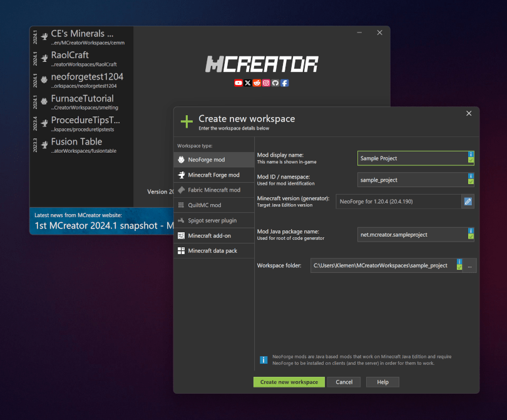Click the Mod display name field
The width and height of the screenshot is (507, 420).
pyautogui.click(x=416, y=158)
